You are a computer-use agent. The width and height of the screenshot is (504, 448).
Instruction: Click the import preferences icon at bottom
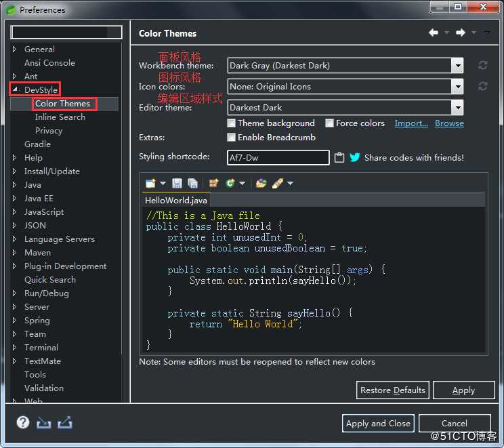[44, 423]
